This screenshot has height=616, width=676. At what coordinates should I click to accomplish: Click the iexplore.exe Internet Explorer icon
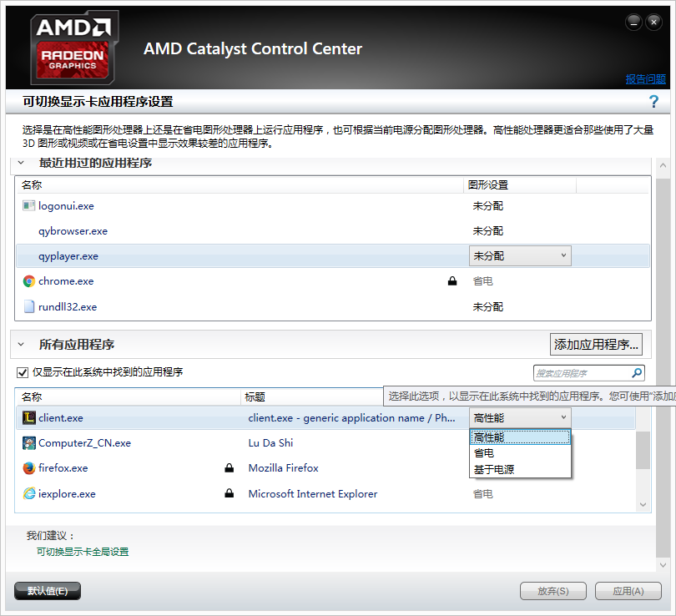tap(29, 493)
